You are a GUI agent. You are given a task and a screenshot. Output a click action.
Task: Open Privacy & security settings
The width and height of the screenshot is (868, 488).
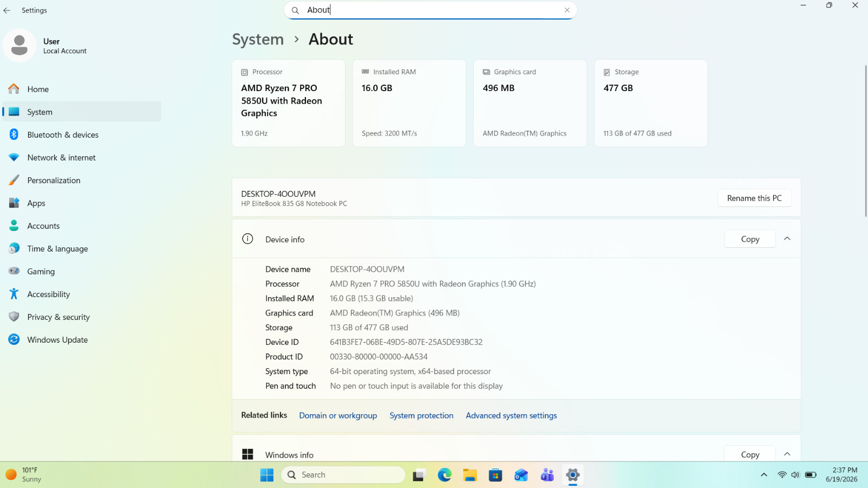point(82,317)
